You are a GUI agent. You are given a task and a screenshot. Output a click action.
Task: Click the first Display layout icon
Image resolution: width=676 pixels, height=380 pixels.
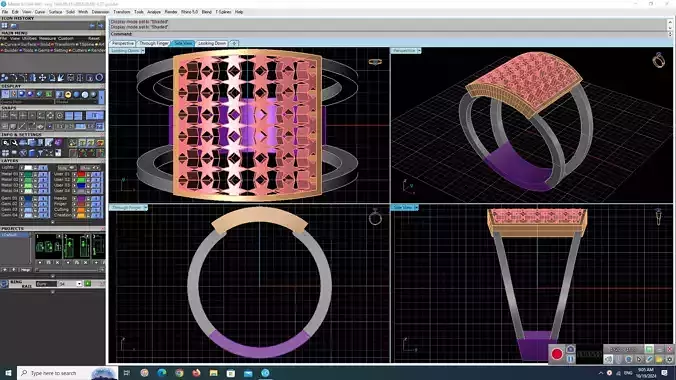tap(5, 94)
